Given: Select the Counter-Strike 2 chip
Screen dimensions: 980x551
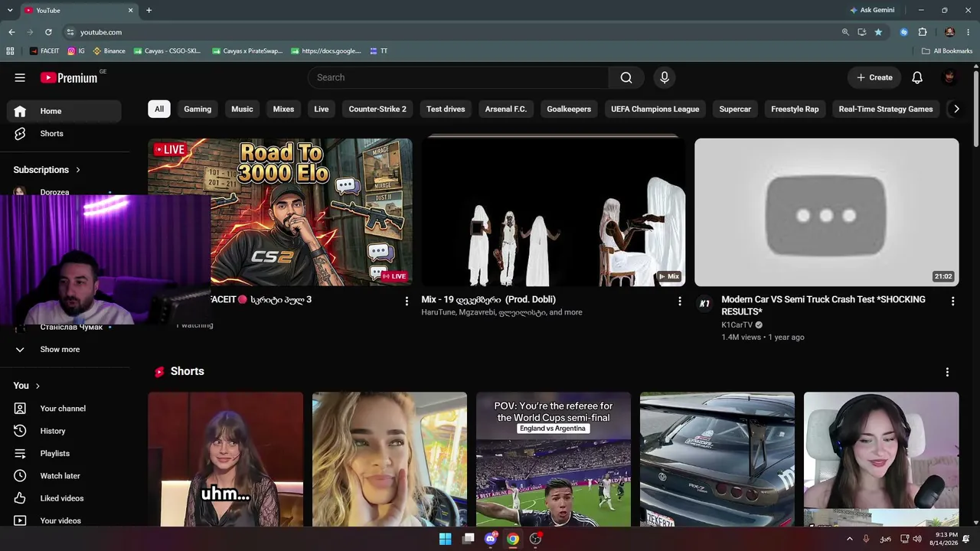Looking at the screenshot, I should 377,109.
